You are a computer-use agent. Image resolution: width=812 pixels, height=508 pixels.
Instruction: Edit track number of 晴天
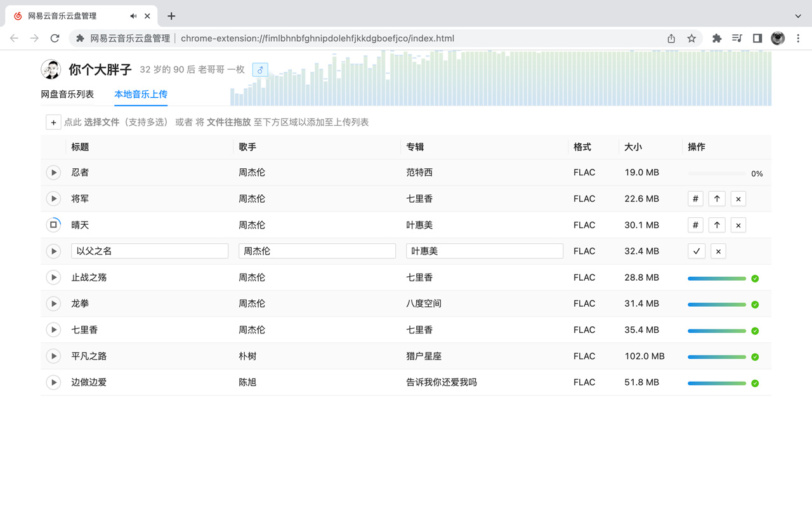(x=695, y=224)
